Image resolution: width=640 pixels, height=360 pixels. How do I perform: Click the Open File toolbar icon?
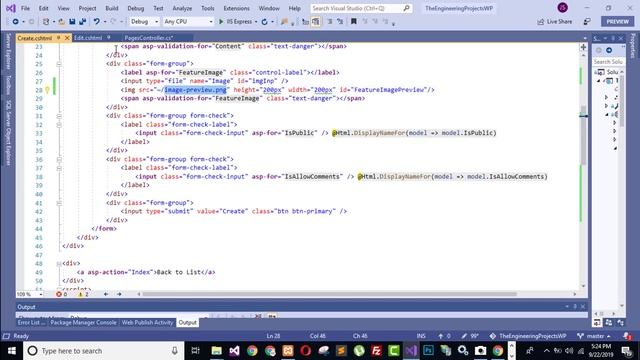(x=61, y=21)
